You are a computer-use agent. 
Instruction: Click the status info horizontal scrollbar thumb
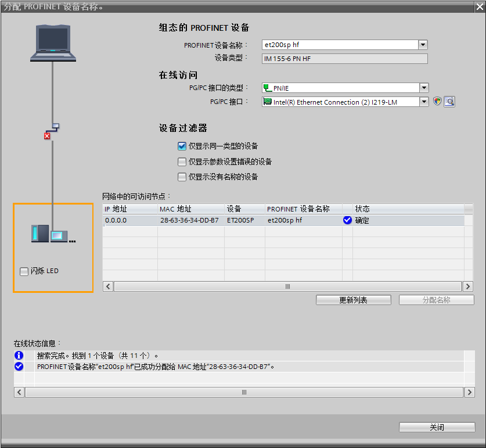[244, 392]
